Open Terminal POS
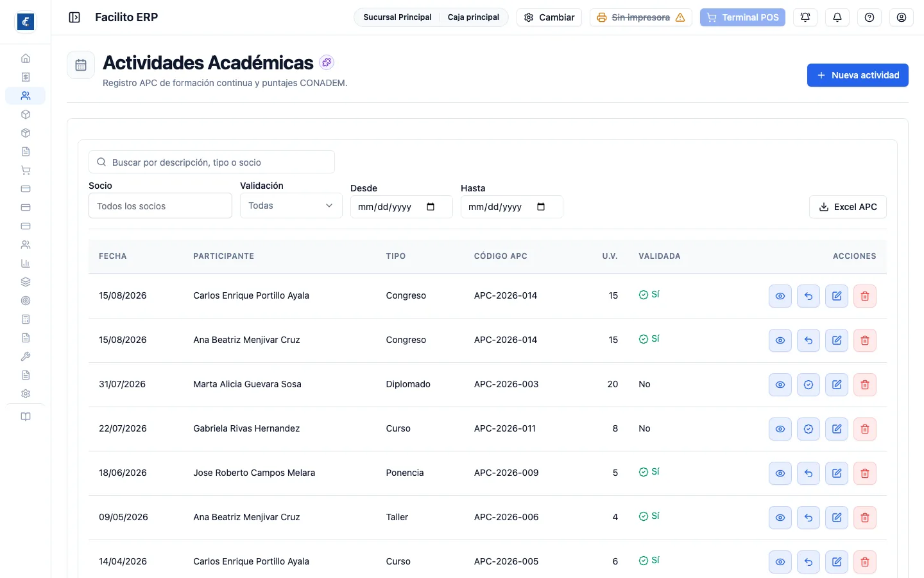Screen dimensions: 924x578 [x=742, y=17]
